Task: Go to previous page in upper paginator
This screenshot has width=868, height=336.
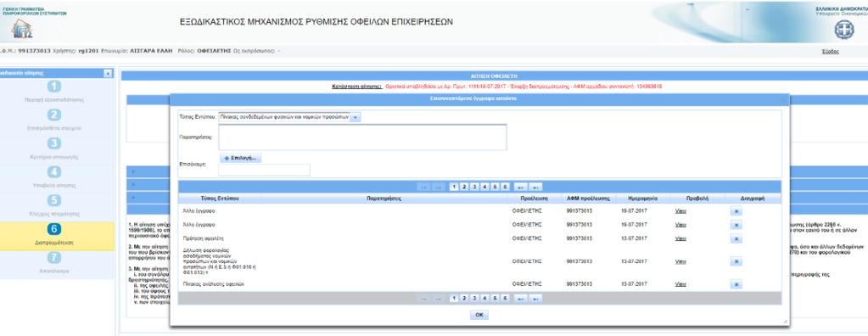Action: [438, 188]
